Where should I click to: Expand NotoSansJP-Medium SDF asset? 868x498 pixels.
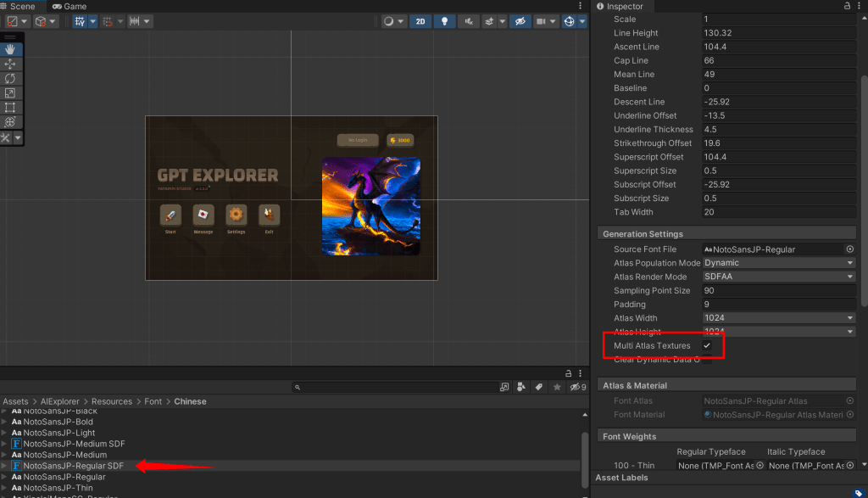4,444
